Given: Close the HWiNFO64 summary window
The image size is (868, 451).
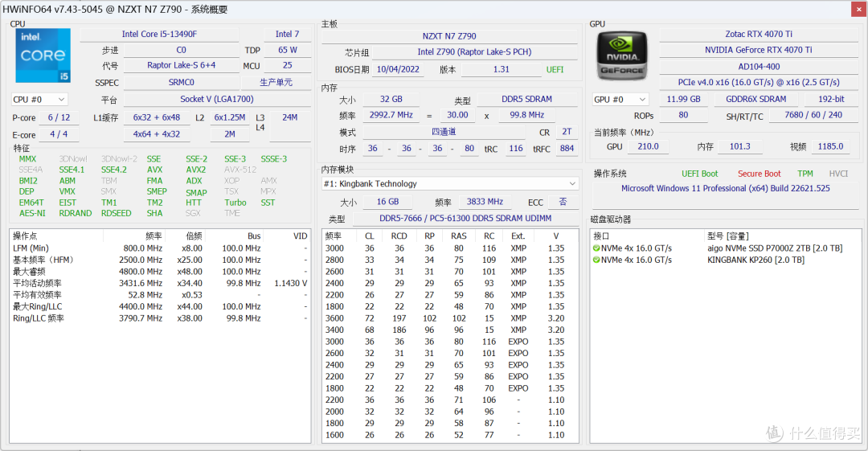Looking at the screenshot, I should point(858,9).
